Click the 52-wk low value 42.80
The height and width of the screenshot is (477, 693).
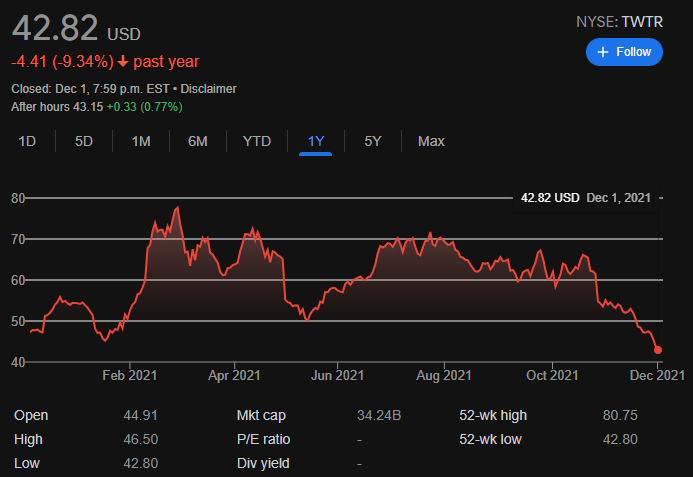click(x=620, y=439)
